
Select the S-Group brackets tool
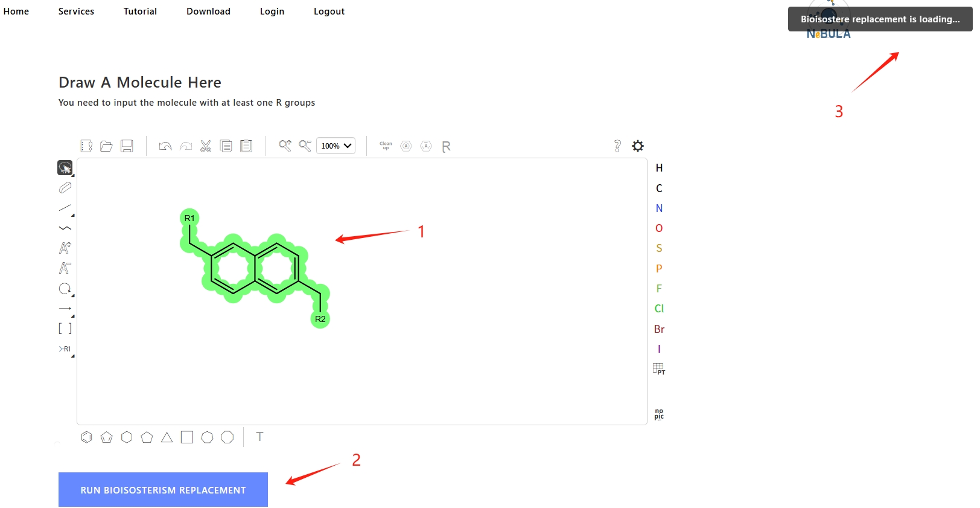65,329
